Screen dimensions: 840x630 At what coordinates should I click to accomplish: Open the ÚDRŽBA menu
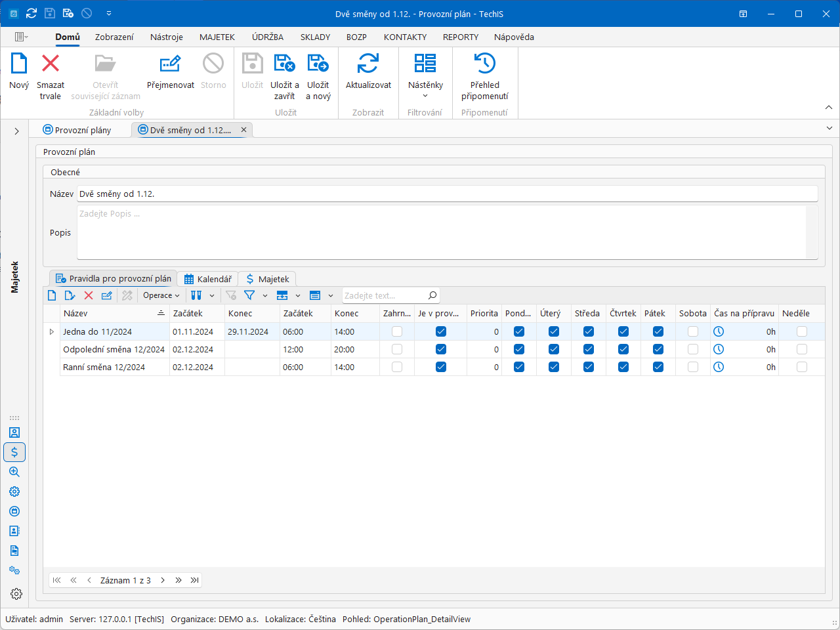click(x=268, y=37)
